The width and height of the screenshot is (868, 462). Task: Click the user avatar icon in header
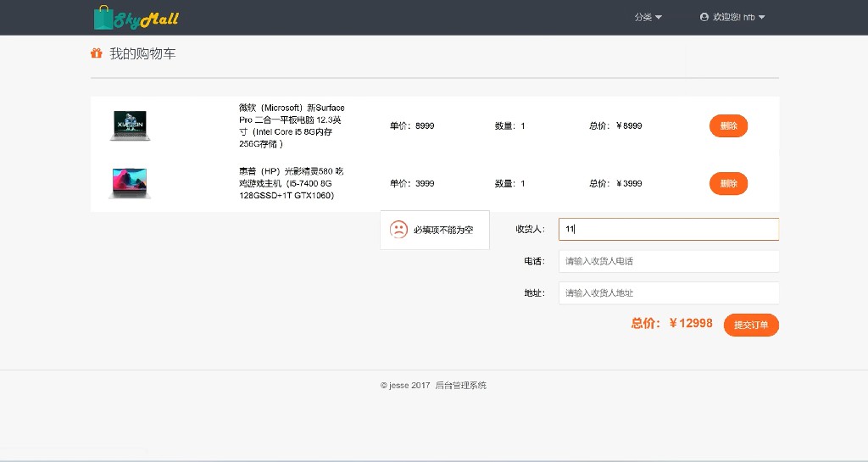704,17
